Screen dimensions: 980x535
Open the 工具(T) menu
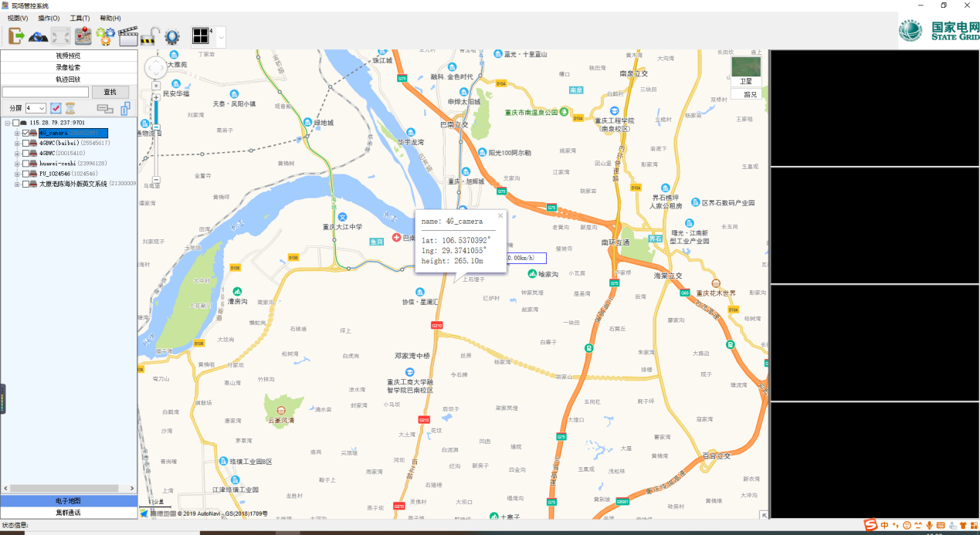coord(80,18)
